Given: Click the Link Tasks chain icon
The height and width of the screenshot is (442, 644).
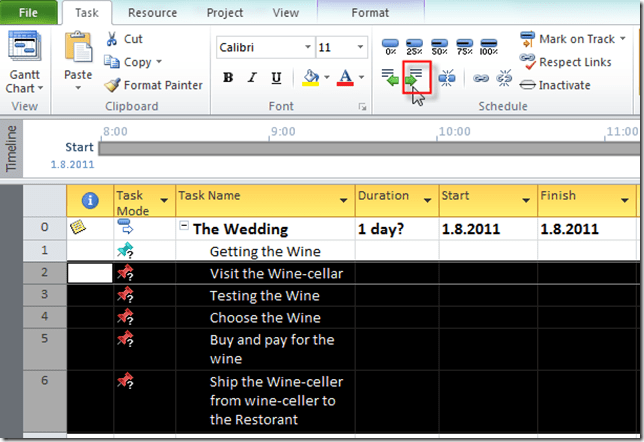Looking at the screenshot, I should coord(481,77).
